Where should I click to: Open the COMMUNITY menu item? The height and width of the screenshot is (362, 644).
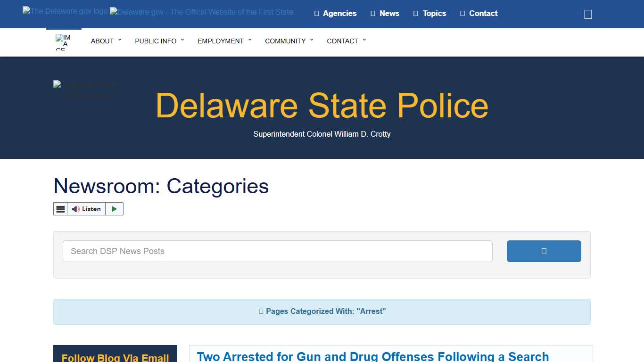coord(286,41)
